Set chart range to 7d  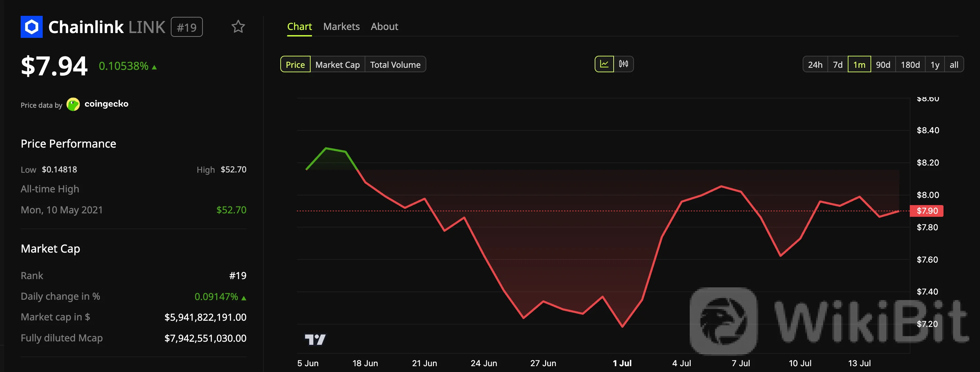pos(838,64)
